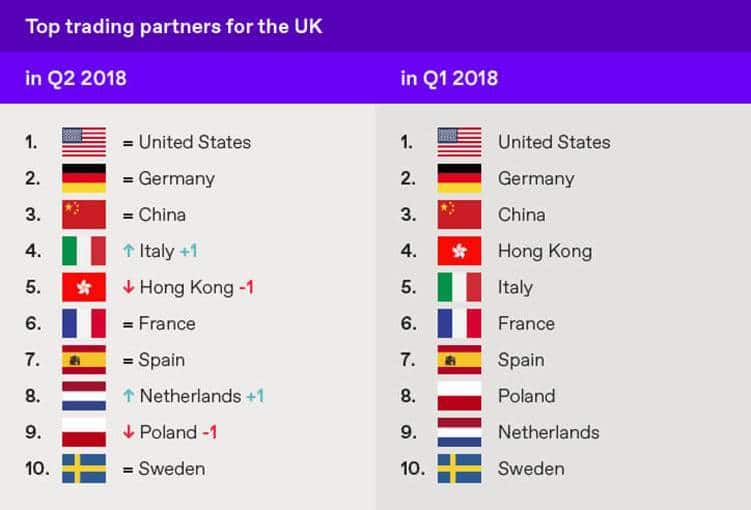The height and width of the screenshot is (510, 751).
Task: Click the 'Hong Kong -1' label text
Action: coord(197,287)
